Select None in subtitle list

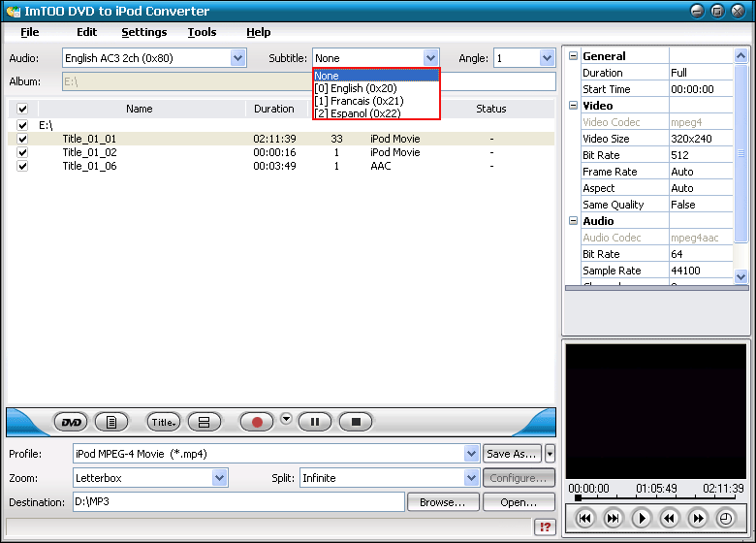click(376, 76)
